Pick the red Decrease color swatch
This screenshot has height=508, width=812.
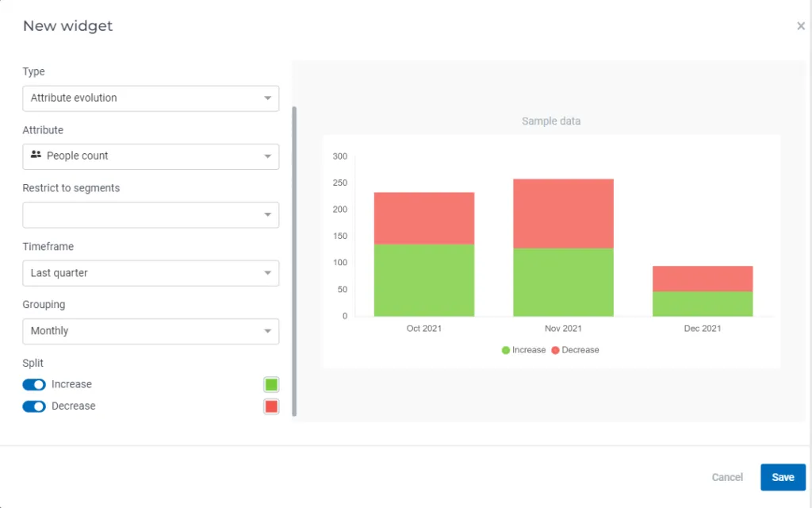tap(271, 406)
